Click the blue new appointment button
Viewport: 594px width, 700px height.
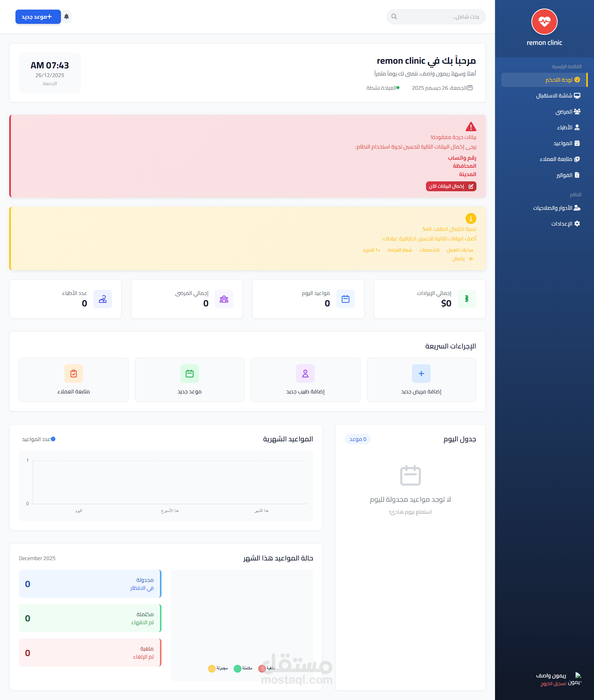38,16
